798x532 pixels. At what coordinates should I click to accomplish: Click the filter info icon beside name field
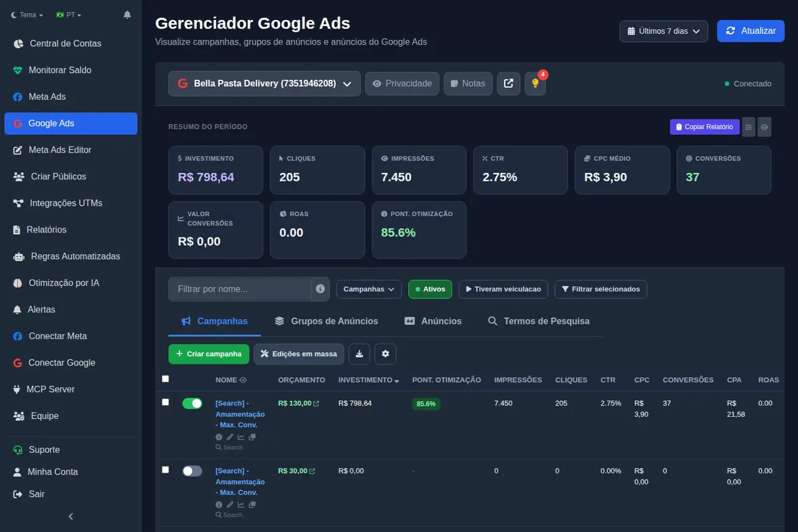[x=321, y=289]
